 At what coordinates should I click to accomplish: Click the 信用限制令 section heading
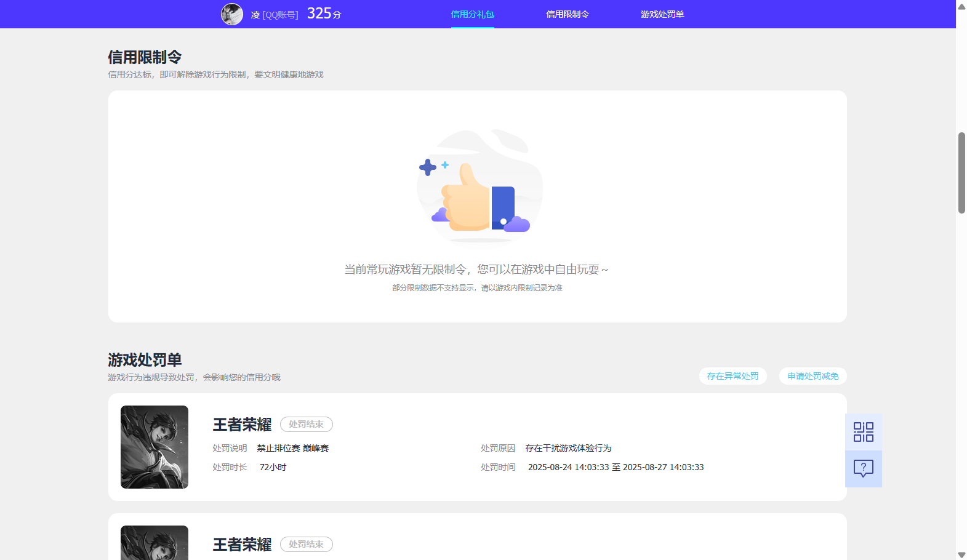pyautogui.click(x=145, y=57)
